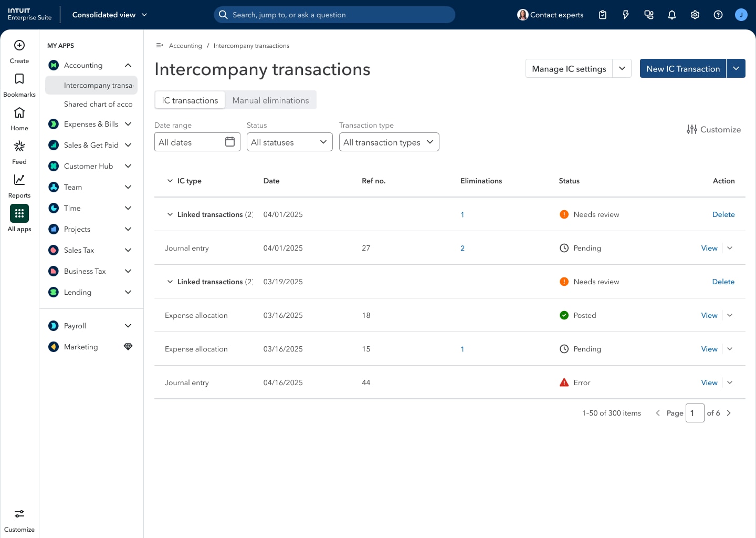Image resolution: width=756 pixels, height=538 pixels.
Task: Switch to the IC transactions tab
Action: coord(190,100)
